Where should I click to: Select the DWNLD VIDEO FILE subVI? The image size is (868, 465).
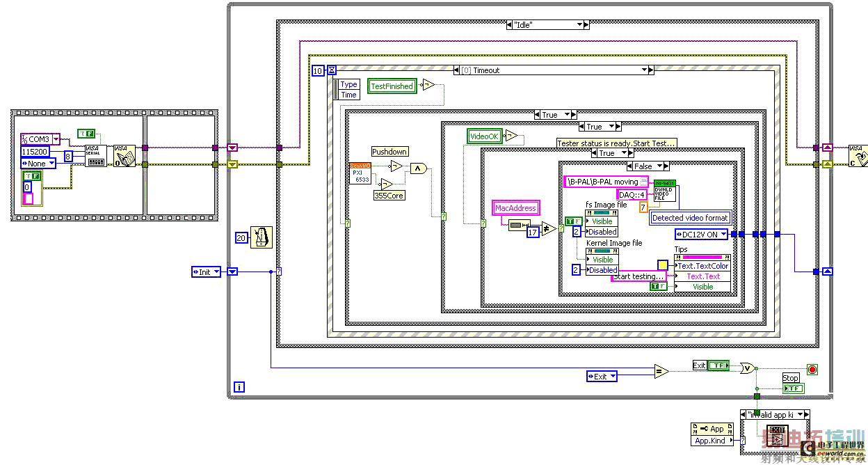(x=664, y=191)
